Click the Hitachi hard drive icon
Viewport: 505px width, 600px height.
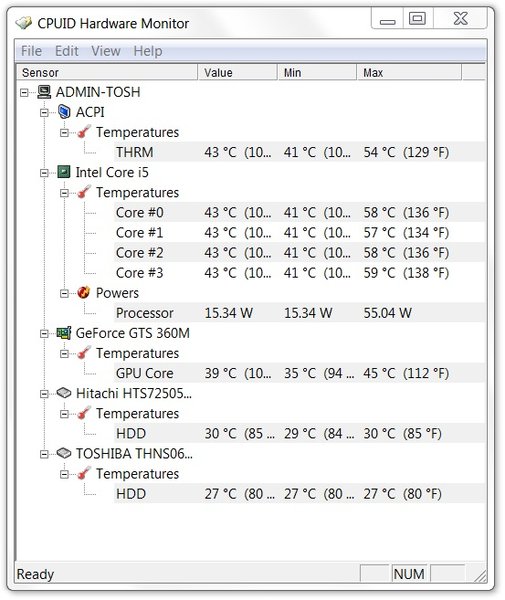[64, 393]
